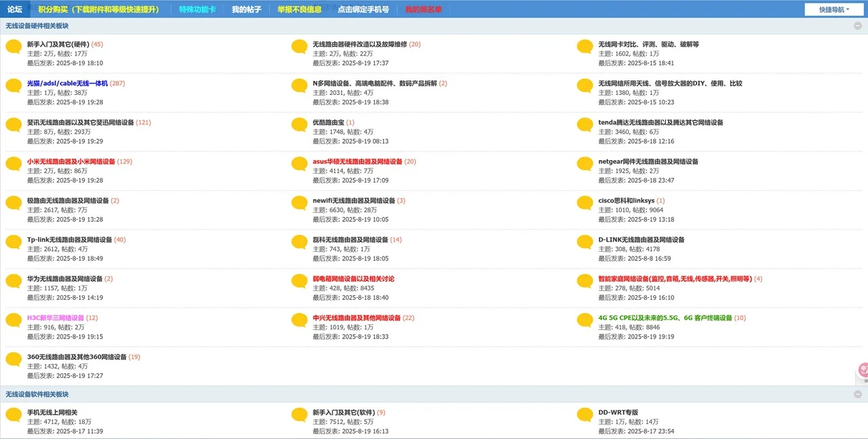Open the 新手入门及其它(硬件) board
The image size is (868, 439).
coord(58,44)
